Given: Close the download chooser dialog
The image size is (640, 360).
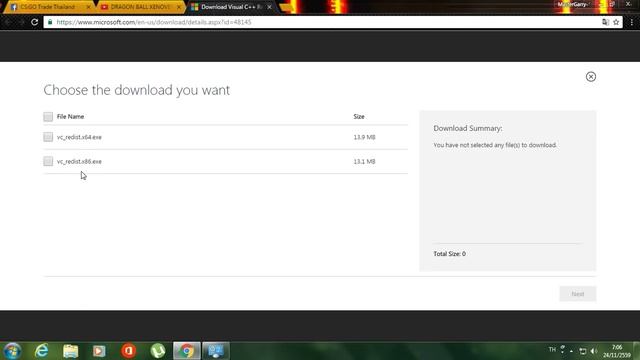Looking at the screenshot, I should (x=591, y=77).
